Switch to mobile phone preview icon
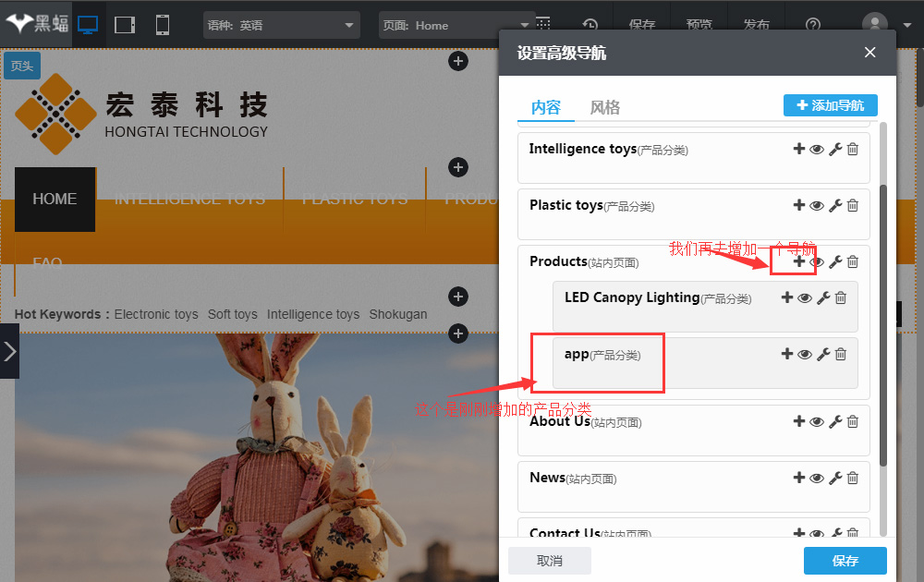Screen dimensions: 924x582 [163, 25]
